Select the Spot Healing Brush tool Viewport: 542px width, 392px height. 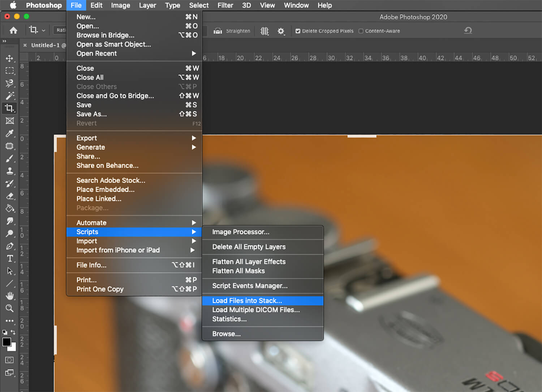[10, 146]
